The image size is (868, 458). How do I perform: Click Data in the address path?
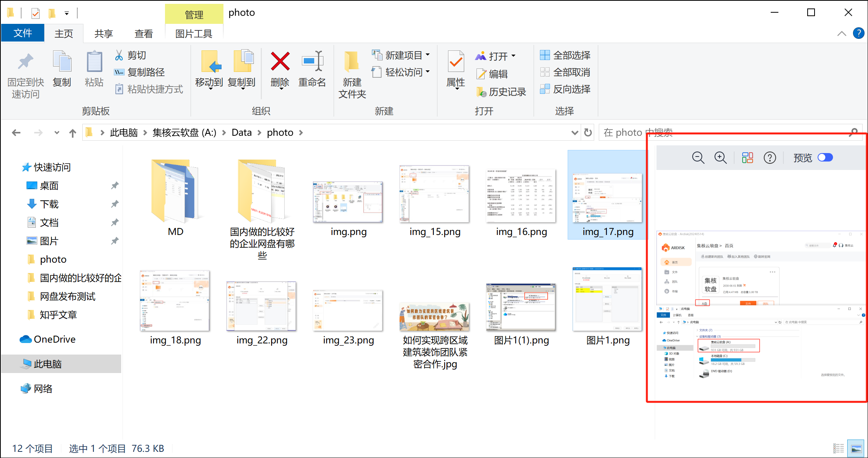242,133
